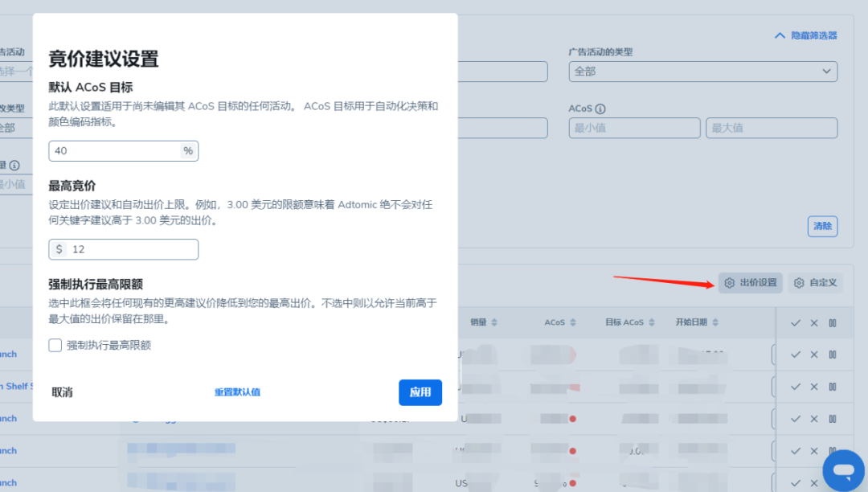The height and width of the screenshot is (492, 868).
Task: Open the 广告活动的类型 dropdown showing 全部
Action: pyautogui.click(x=703, y=72)
